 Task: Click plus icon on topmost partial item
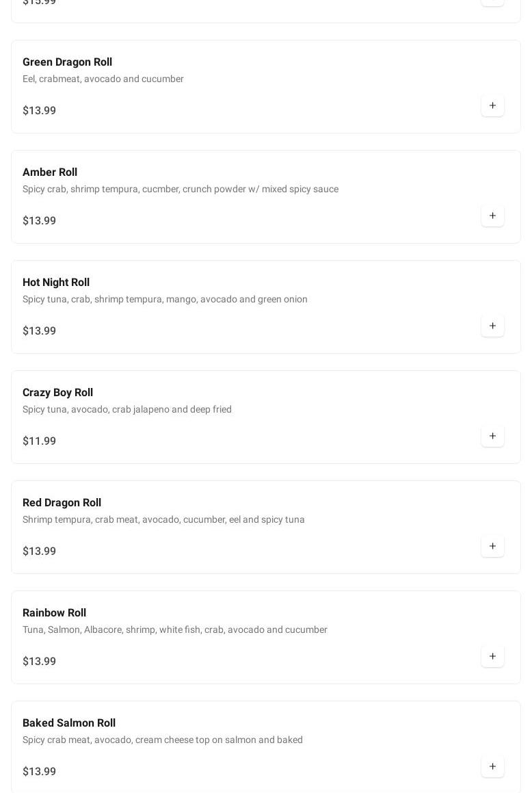coord(492,2)
